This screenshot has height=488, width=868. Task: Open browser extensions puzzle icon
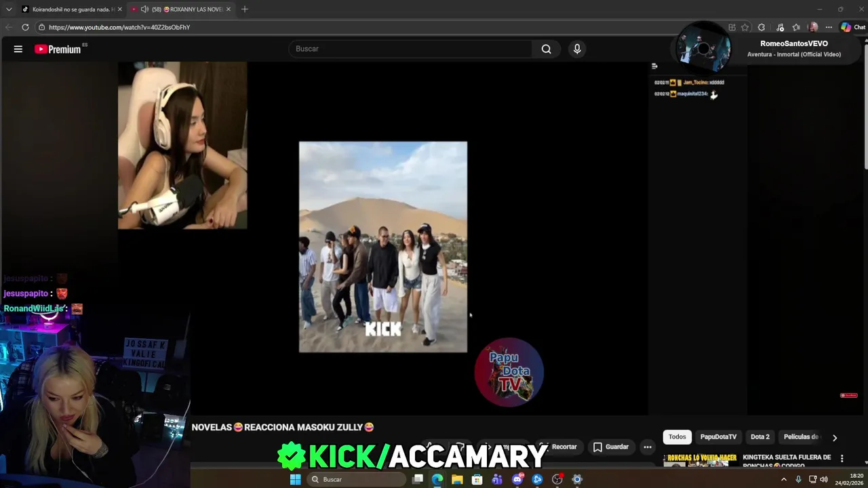tap(762, 27)
